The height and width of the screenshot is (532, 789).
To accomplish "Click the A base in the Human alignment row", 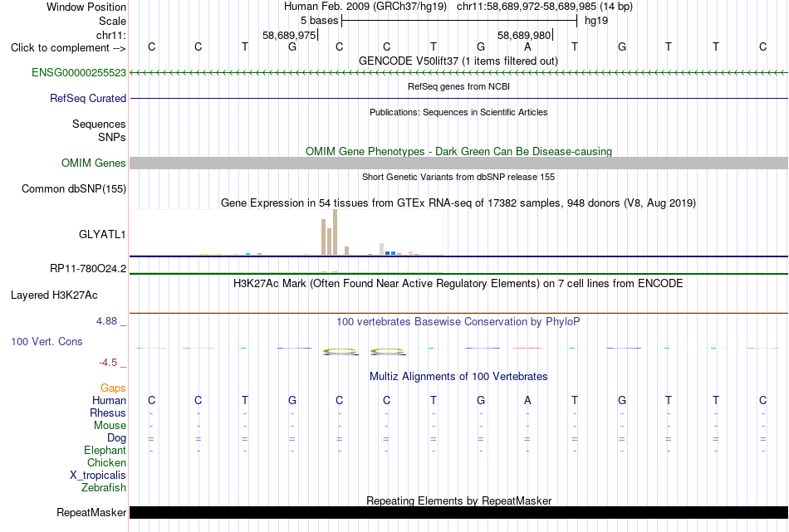I will click(527, 400).
